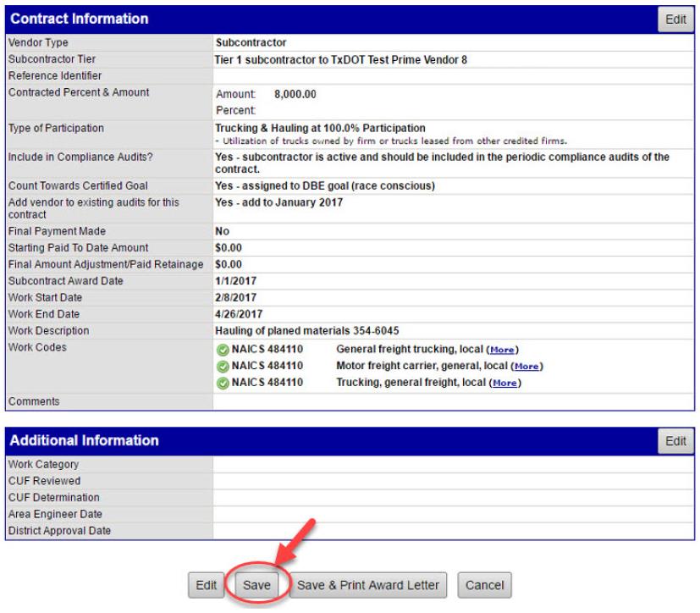700x613 pixels.
Task: Cancel the subcontract changes
Action: pyautogui.click(x=485, y=585)
